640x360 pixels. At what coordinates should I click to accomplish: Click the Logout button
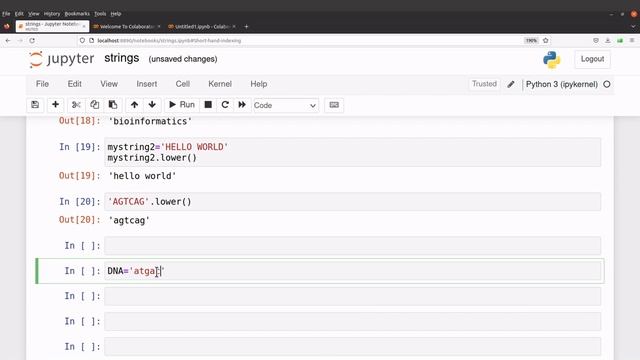pos(592,59)
